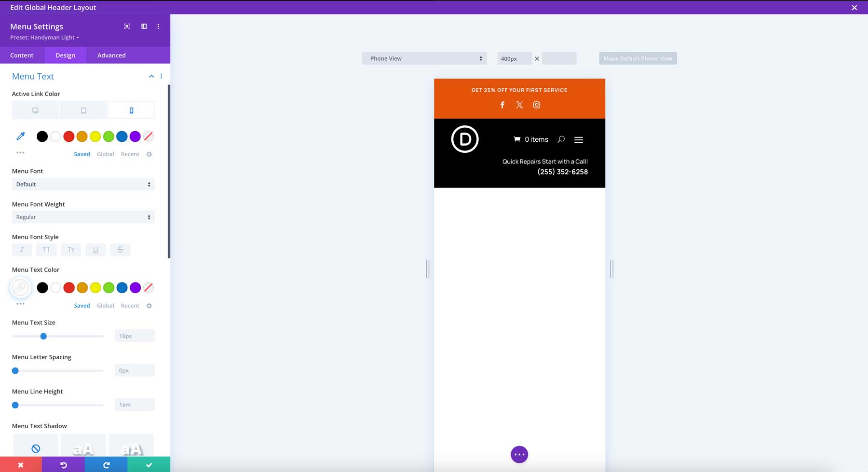Image resolution: width=868 pixels, height=472 pixels.
Task: Save settings with the green checkmark
Action: [x=149, y=464]
